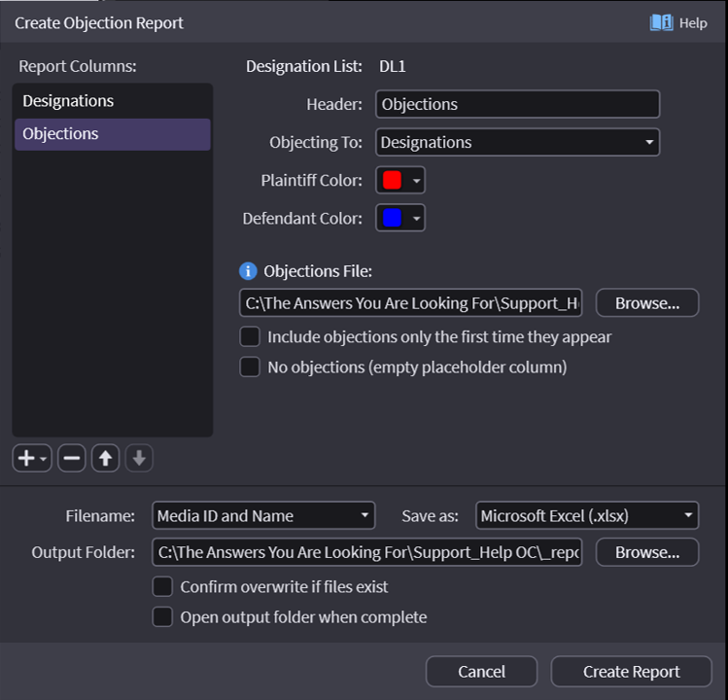Image resolution: width=728 pixels, height=700 pixels.
Task: Select Designations in Report Columns list
Action: (x=112, y=101)
